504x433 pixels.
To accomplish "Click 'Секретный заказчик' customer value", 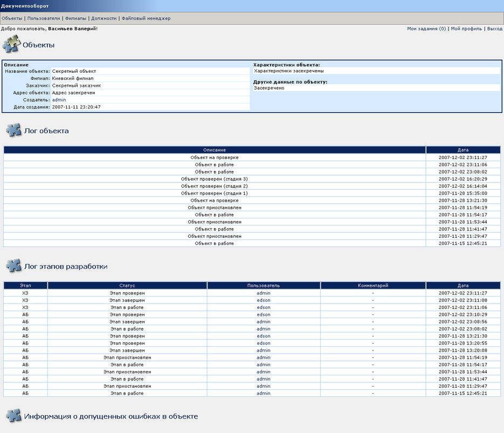I will (x=77, y=86).
